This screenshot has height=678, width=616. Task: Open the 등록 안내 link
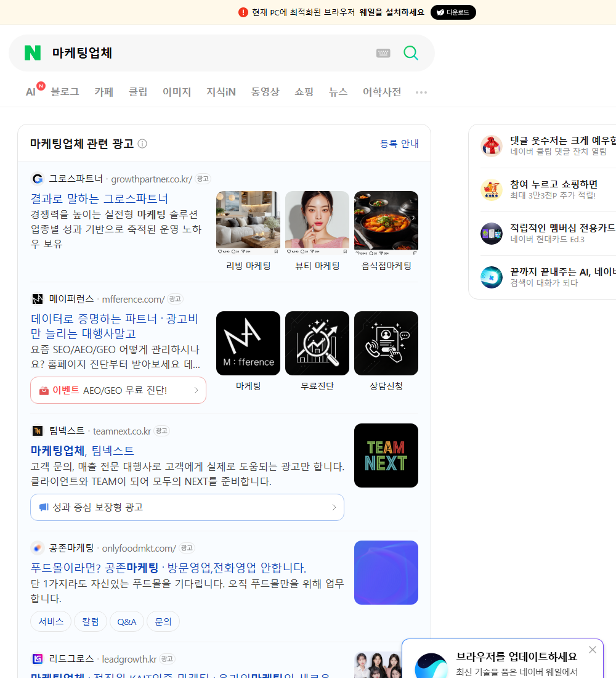click(399, 144)
